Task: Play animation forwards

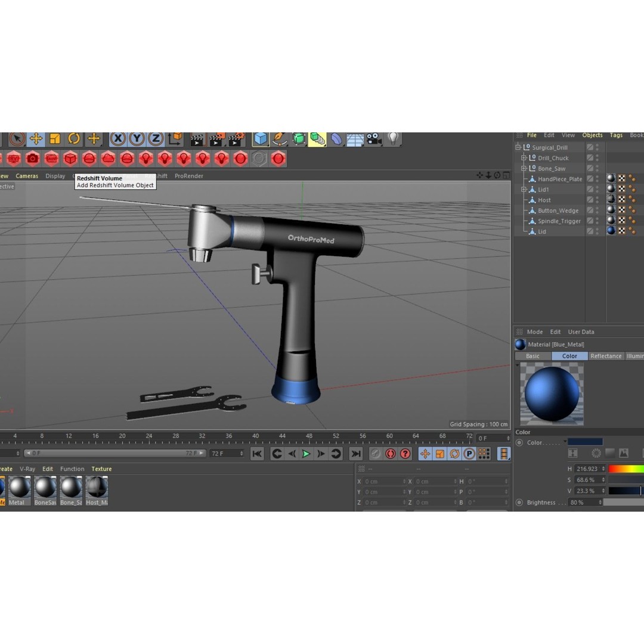Action: point(306,454)
